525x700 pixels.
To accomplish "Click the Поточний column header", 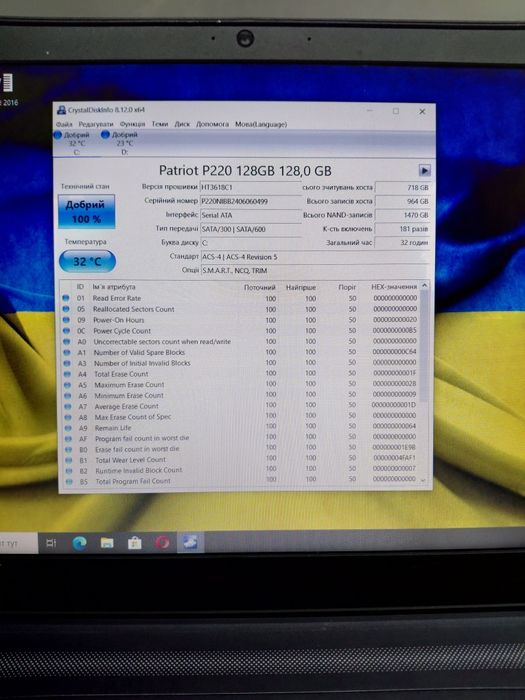I will tap(260, 287).
